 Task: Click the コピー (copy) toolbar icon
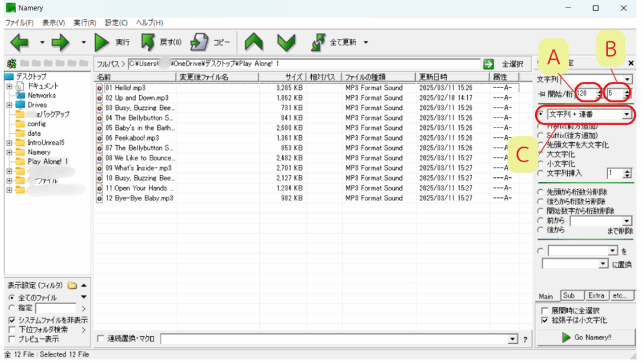(x=199, y=43)
